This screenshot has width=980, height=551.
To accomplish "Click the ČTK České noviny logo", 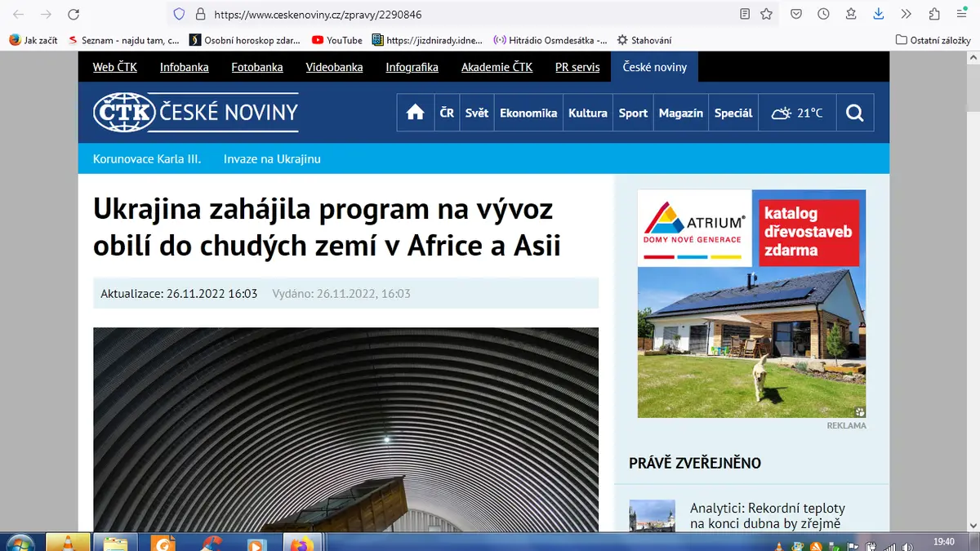I will (195, 113).
